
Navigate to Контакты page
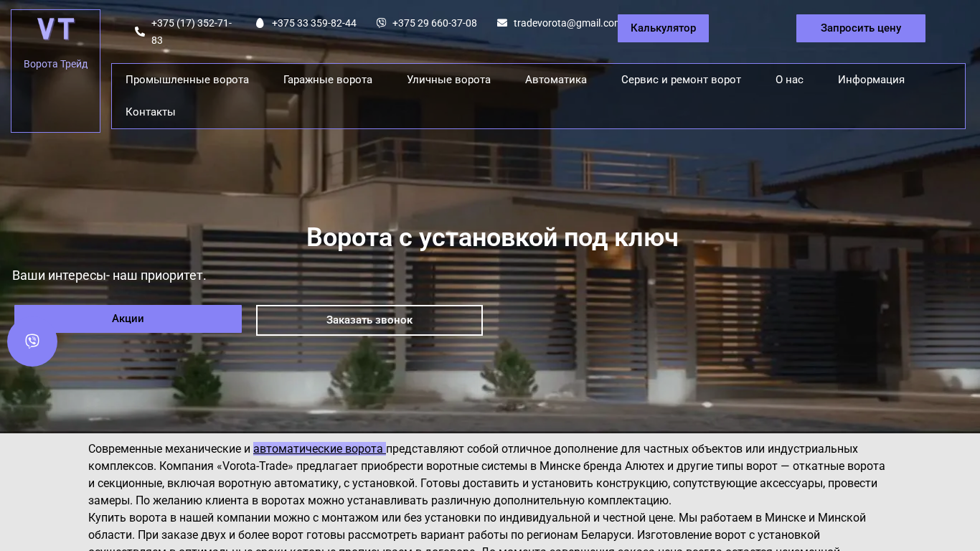tap(151, 112)
